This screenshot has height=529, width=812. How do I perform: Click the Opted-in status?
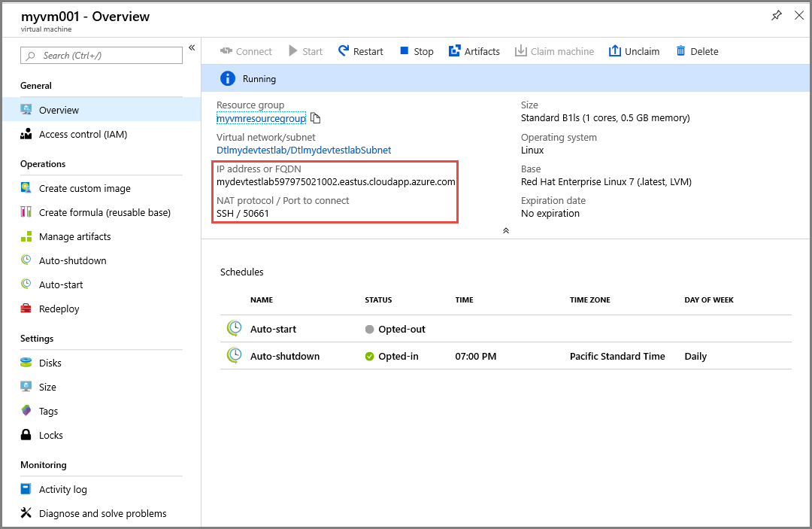[392, 357]
